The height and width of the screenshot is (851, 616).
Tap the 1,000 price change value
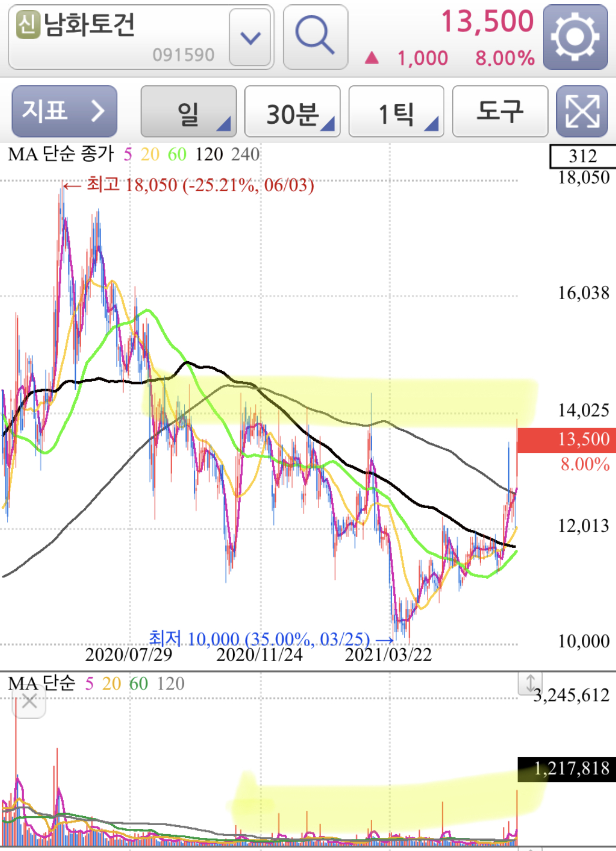coord(423,58)
